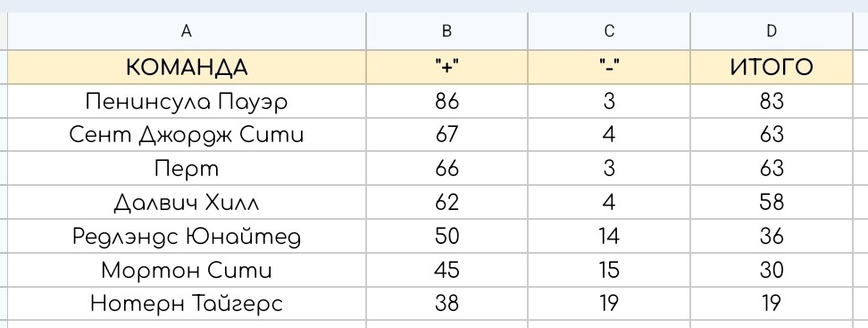The height and width of the screenshot is (328, 868).
Task: Click the Мортон Сити cell
Action: [187, 270]
